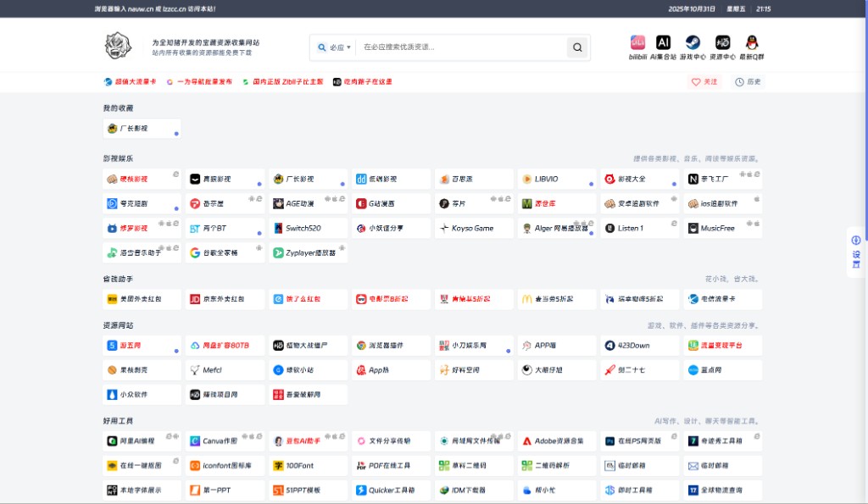This screenshot has width=868, height=504.
Task: Click the QQ penguin 最新Q群 icon
Action: coord(751,43)
